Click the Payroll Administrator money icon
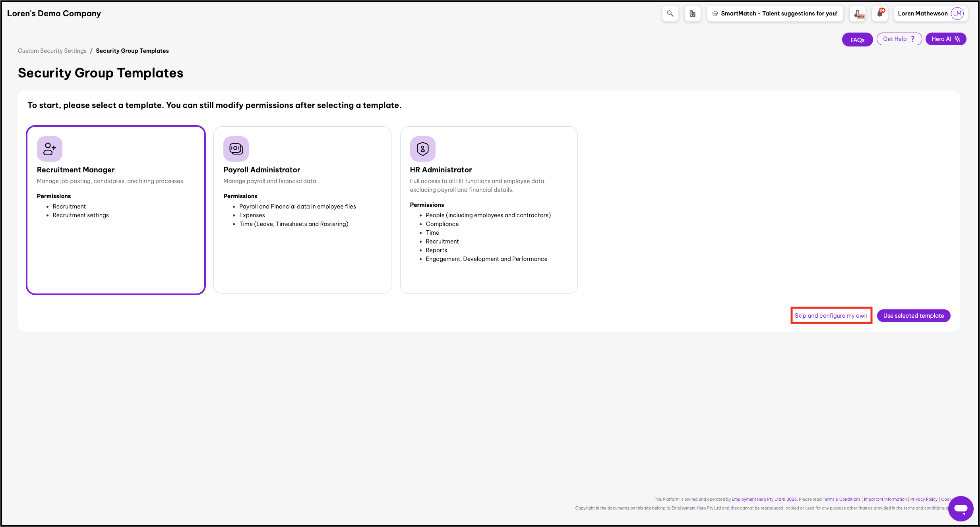The image size is (980, 527). [236, 149]
